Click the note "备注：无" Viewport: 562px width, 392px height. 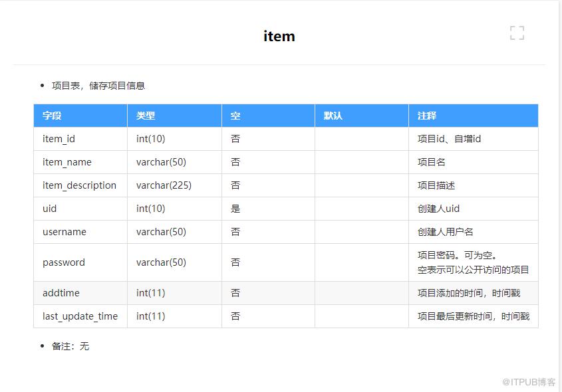click(x=70, y=346)
